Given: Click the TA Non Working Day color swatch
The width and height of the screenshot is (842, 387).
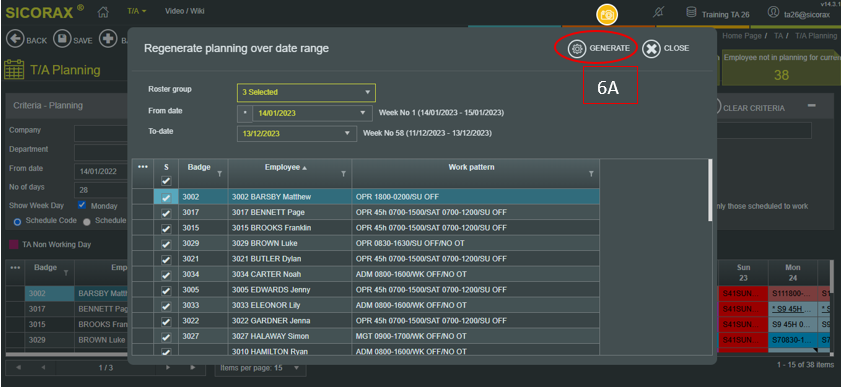Looking at the screenshot, I should 14,245.
